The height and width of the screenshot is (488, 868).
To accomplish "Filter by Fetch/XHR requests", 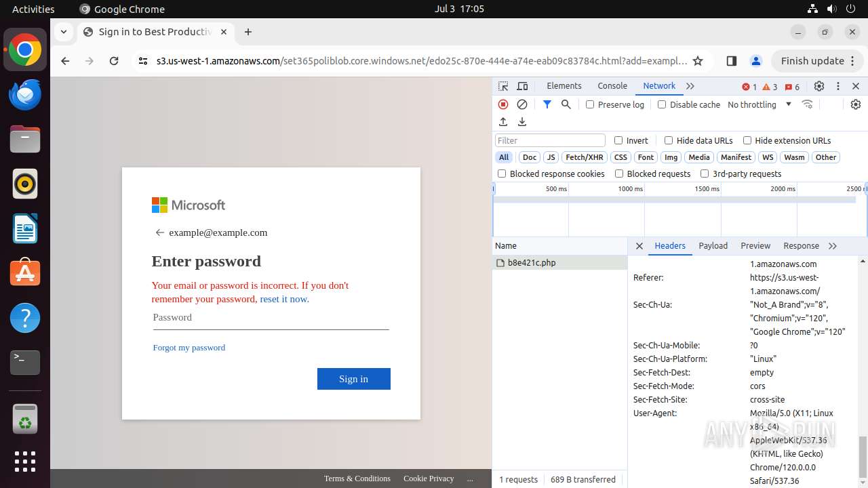I will (585, 157).
